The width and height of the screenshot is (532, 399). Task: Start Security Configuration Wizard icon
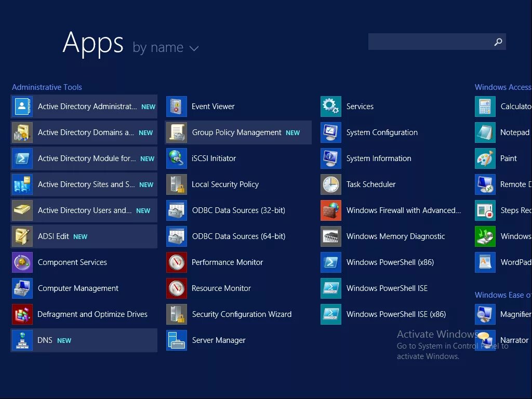pyautogui.click(x=177, y=314)
